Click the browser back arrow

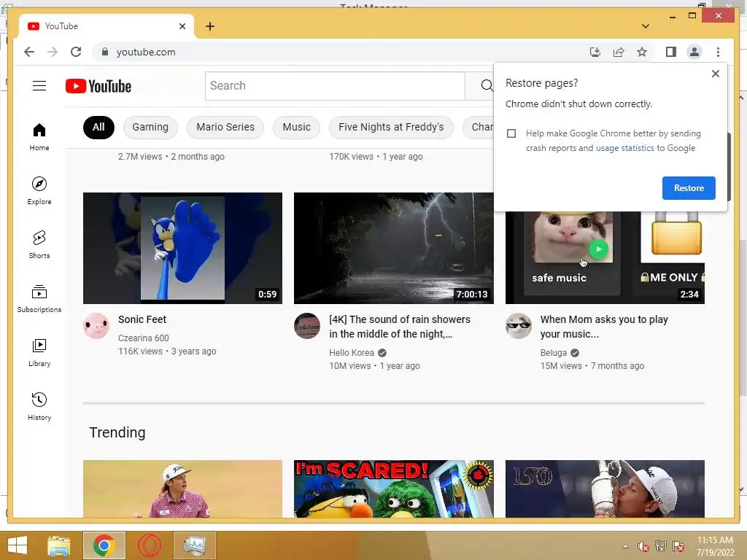point(29,52)
